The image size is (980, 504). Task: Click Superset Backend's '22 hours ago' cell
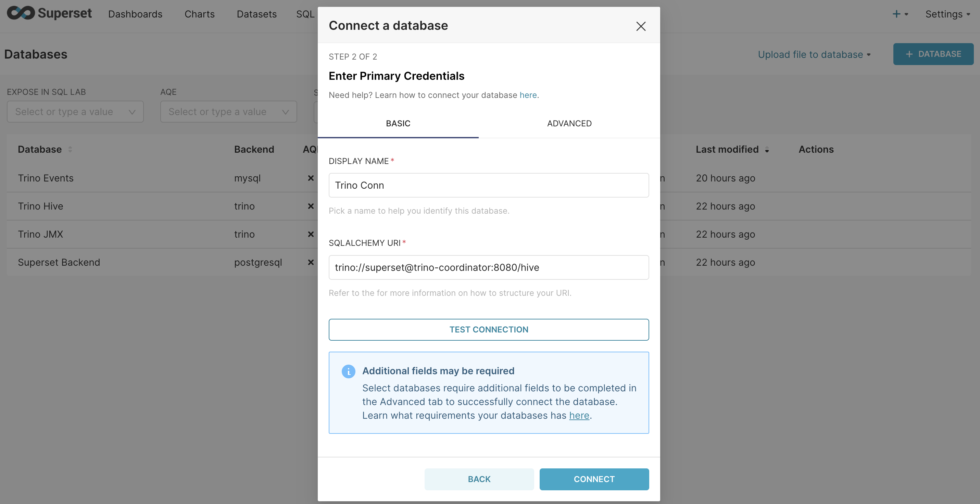click(725, 263)
